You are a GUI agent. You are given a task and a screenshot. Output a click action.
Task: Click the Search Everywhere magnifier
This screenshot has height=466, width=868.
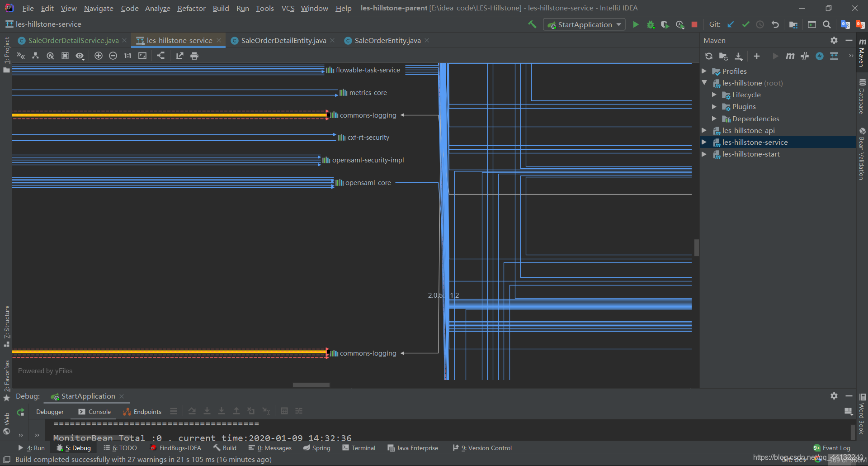[826, 24]
